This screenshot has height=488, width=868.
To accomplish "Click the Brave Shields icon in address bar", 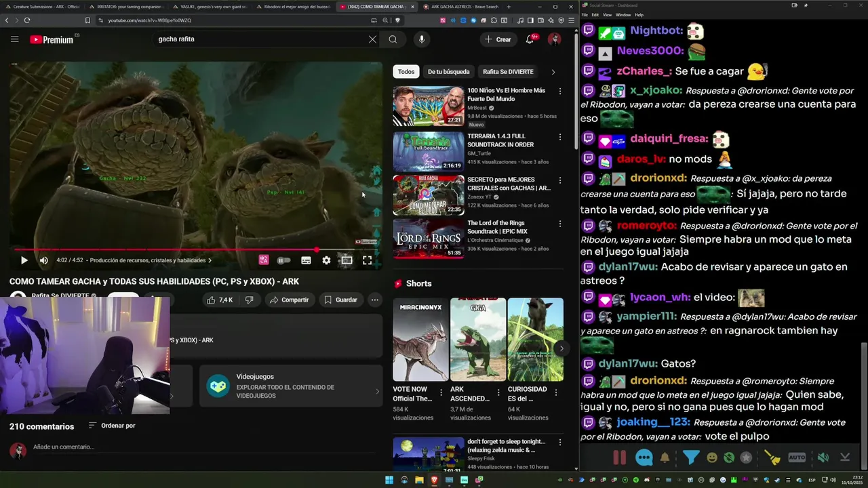I will click(x=398, y=20).
